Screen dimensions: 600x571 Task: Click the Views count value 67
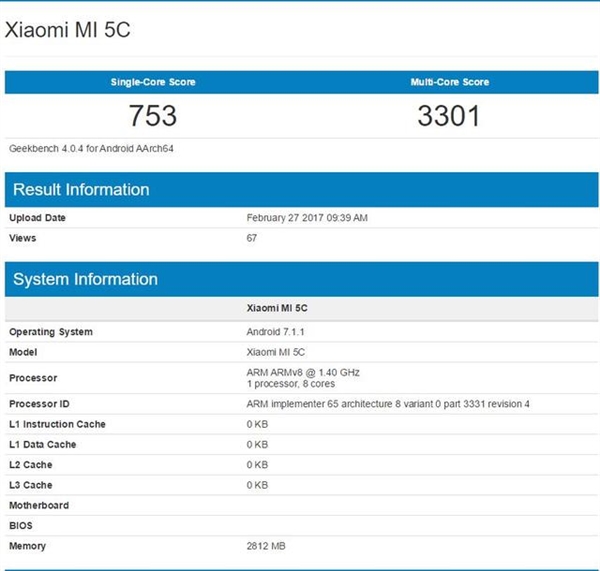[x=252, y=238]
